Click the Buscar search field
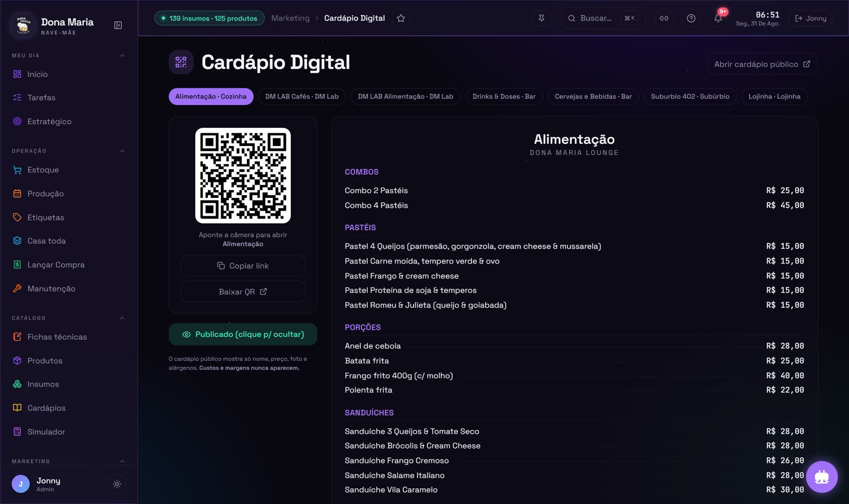Image resolution: width=849 pixels, height=504 pixels. click(603, 18)
